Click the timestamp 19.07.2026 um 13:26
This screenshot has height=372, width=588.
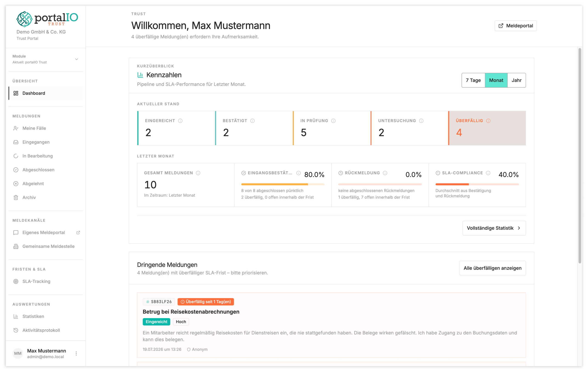point(162,349)
